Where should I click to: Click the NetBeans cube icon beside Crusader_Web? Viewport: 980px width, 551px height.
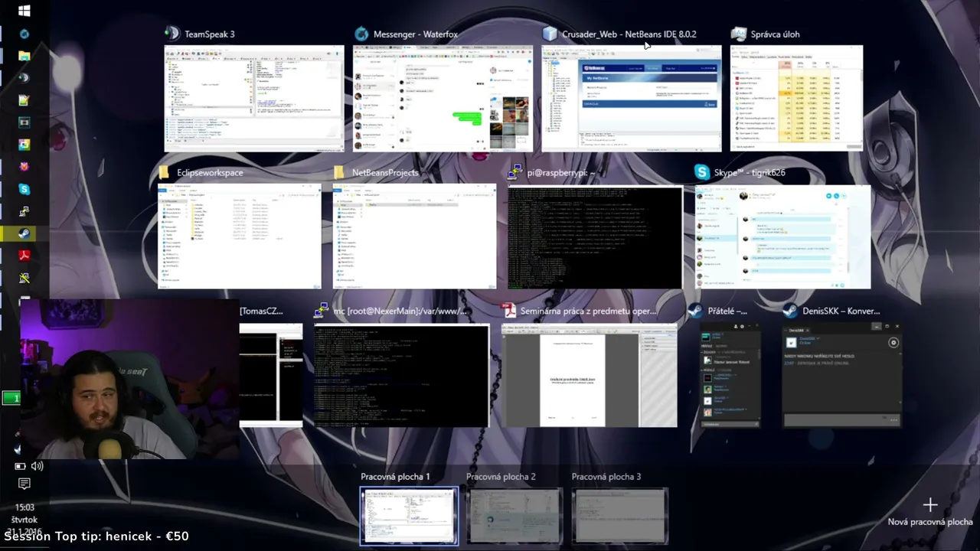coord(550,34)
